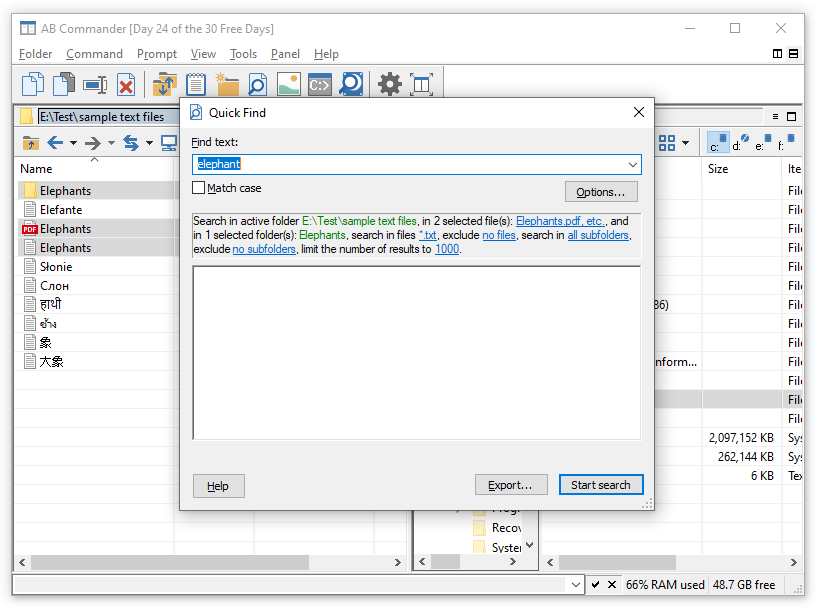Select the d: drive button

pyautogui.click(x=740, y=142)
